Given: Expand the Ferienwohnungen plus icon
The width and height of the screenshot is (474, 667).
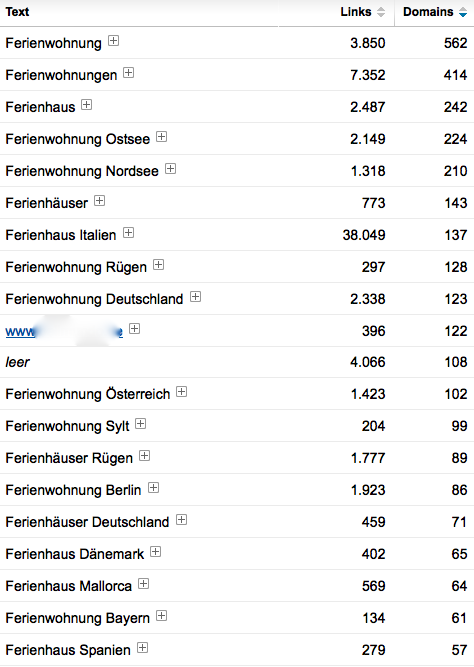Looking at the screenshot, I should point(128,73).
